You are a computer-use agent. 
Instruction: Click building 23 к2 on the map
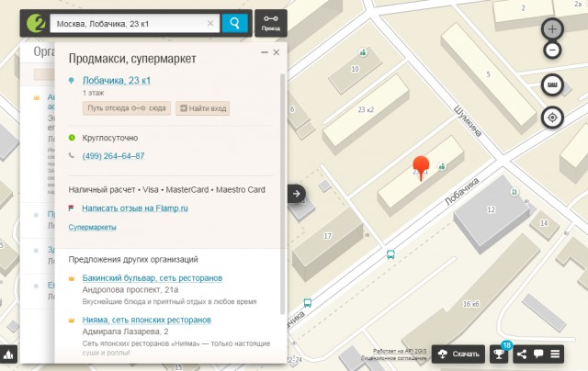tap(366, 110)
